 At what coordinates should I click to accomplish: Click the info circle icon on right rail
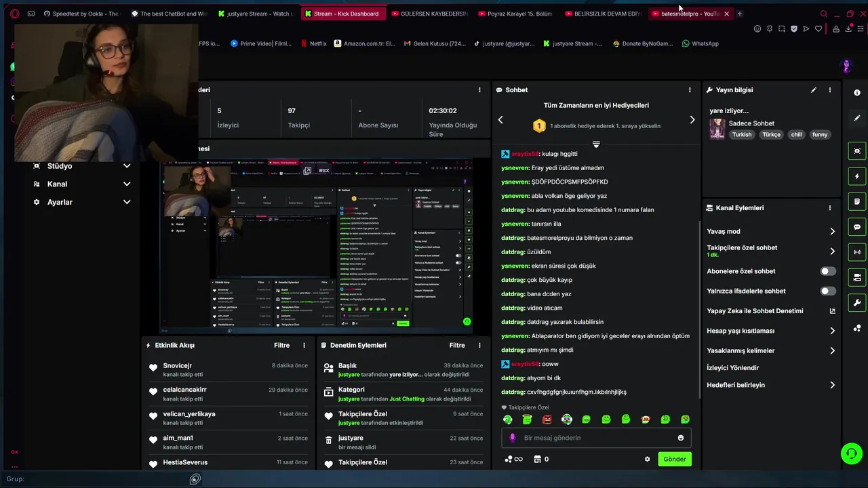pyautogui.click(x=857, y=93)
